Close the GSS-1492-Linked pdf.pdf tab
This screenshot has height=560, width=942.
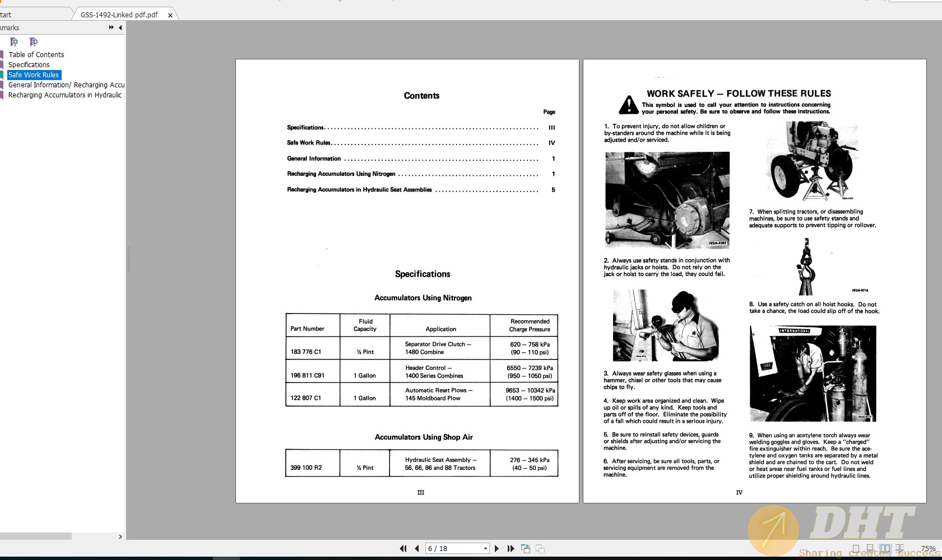[x=170, y=15]
